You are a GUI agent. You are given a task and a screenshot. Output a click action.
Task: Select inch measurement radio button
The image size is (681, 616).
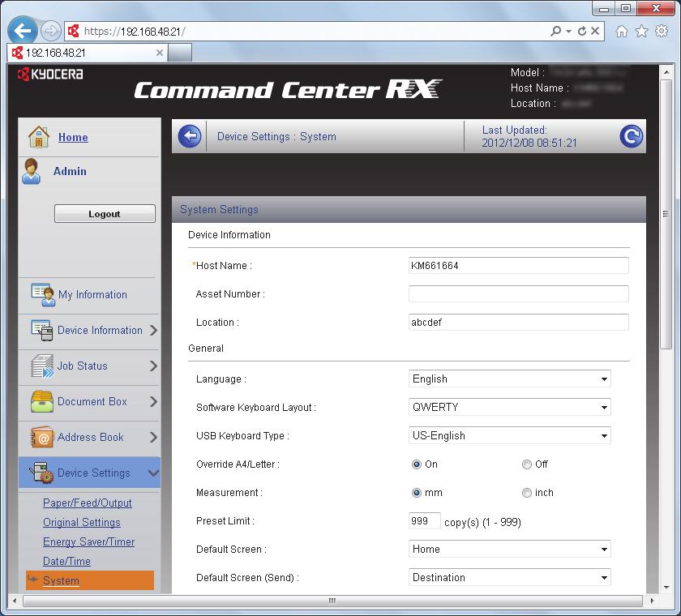tap(527, 493)
